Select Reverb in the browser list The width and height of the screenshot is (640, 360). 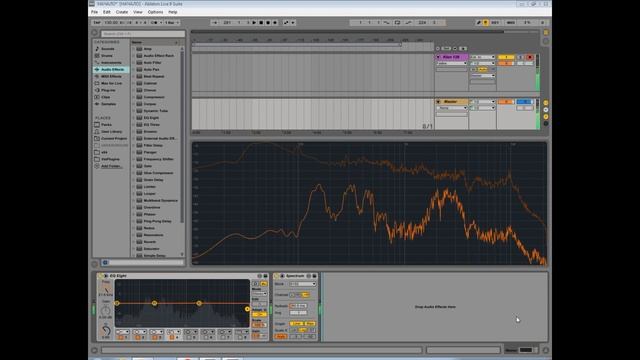(149, 242)
